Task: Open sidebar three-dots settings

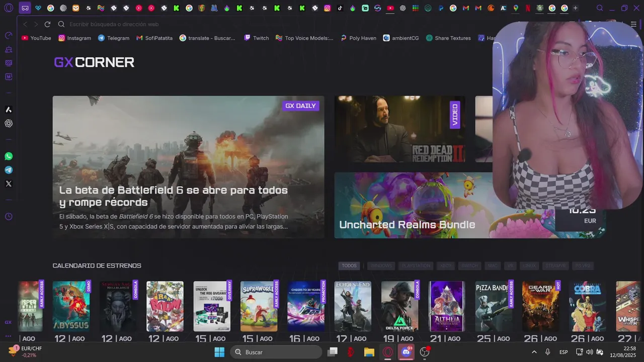Action: click(8, 336)
